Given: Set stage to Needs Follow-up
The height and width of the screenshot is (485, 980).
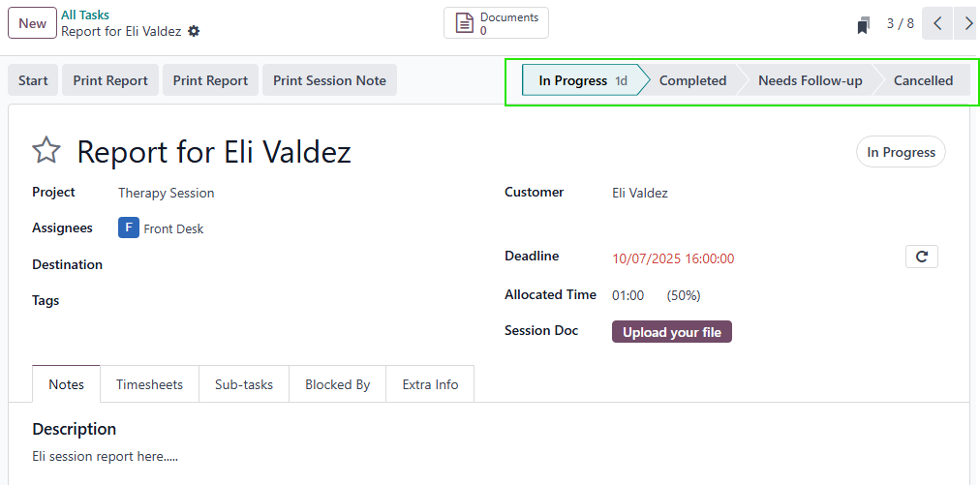Looking at the screenshot, I should 810,81.
